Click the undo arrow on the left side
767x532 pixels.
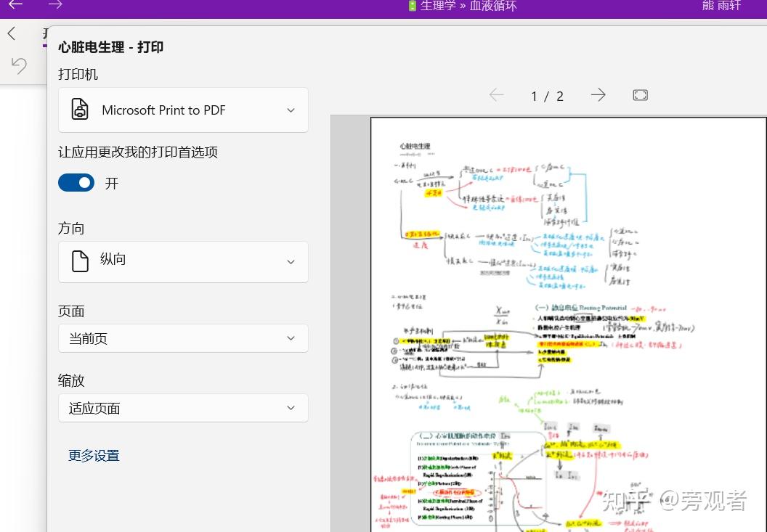[x=19, y=65]
